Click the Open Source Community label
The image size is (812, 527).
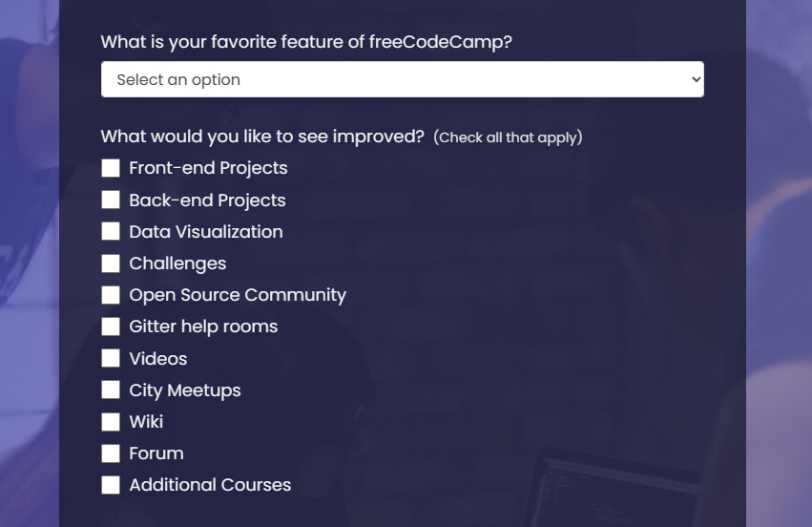[238, 295]
